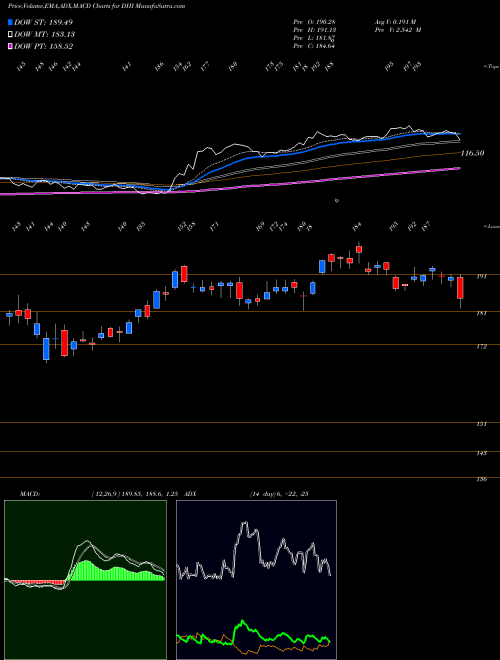Click the Avg V: 6.191 M value

pos(395,21)
